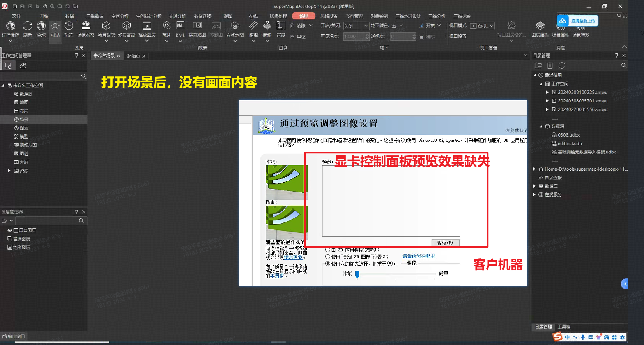Click the 图层属性 layer properties icon
The width and height of the screenshot is (644, 345).
coord(540,26)
